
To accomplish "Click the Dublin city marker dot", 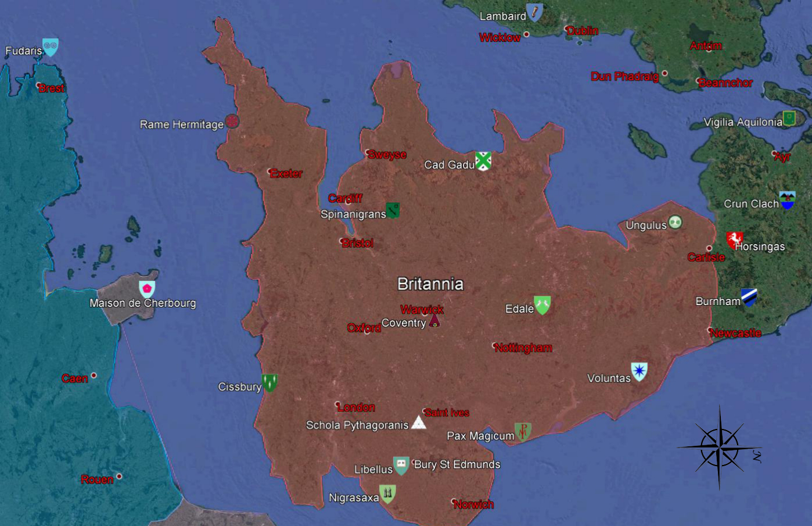I will point(566,28).
